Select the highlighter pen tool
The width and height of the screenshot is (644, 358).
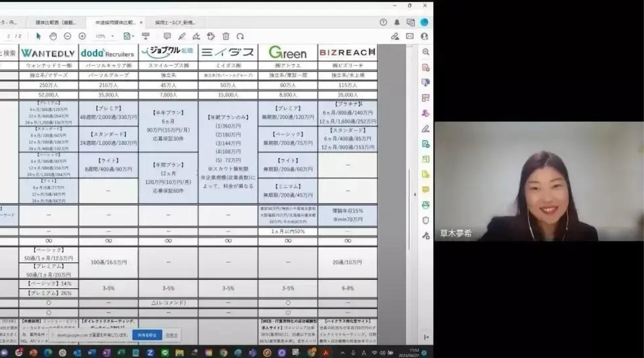(x=182, y=36)
